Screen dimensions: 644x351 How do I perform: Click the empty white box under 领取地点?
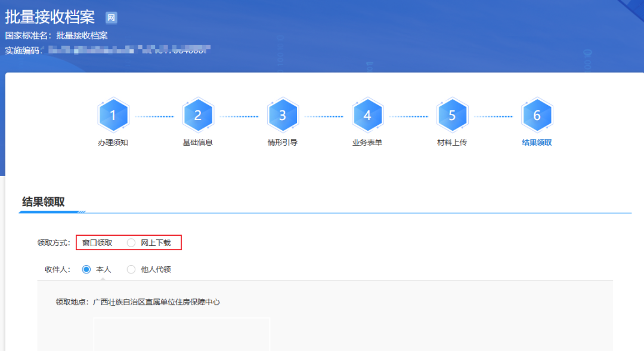pos(181,334)
